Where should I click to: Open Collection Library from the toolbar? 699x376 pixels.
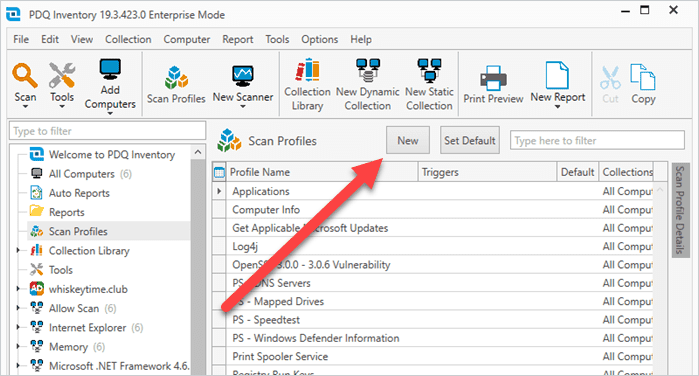point(308,85)
